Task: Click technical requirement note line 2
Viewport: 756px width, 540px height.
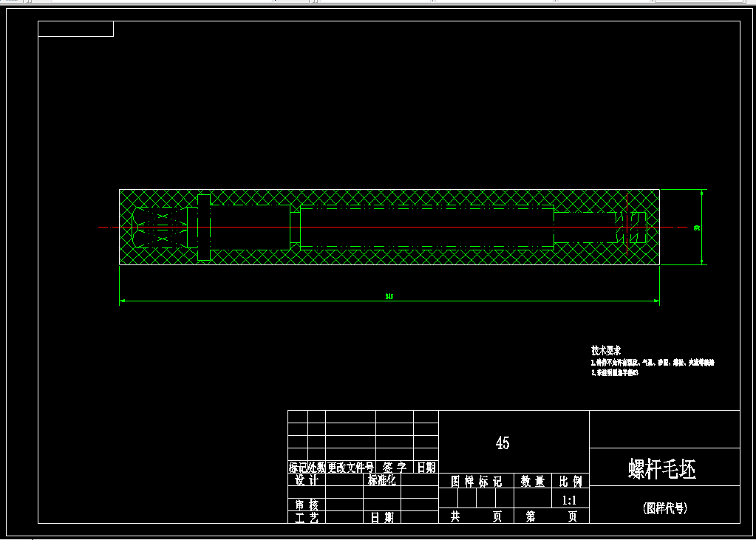Action: click(615, 373)
